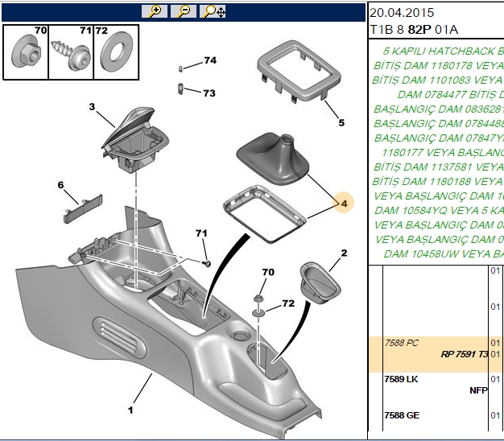This screenshot has width=504, height=441.
Task: Click callout 73 in the diagram
Action: coord(209,93)
